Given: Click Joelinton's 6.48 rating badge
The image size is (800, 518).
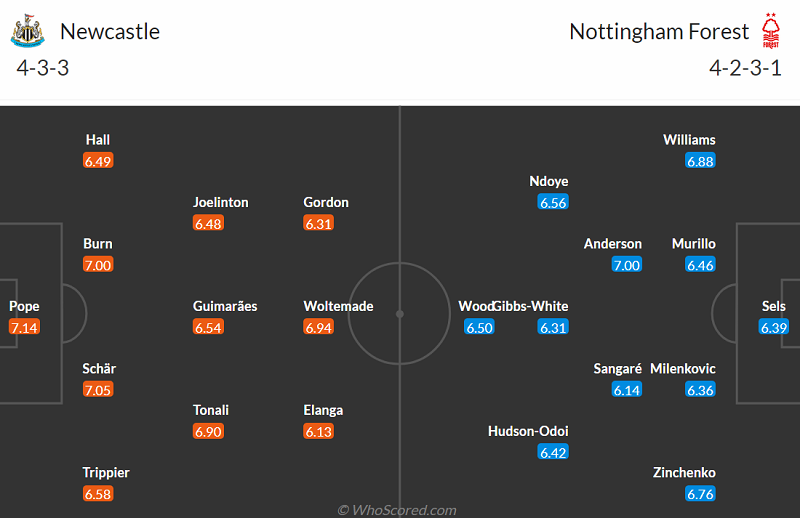Looking at the screenshot, I should coord(208,223).
